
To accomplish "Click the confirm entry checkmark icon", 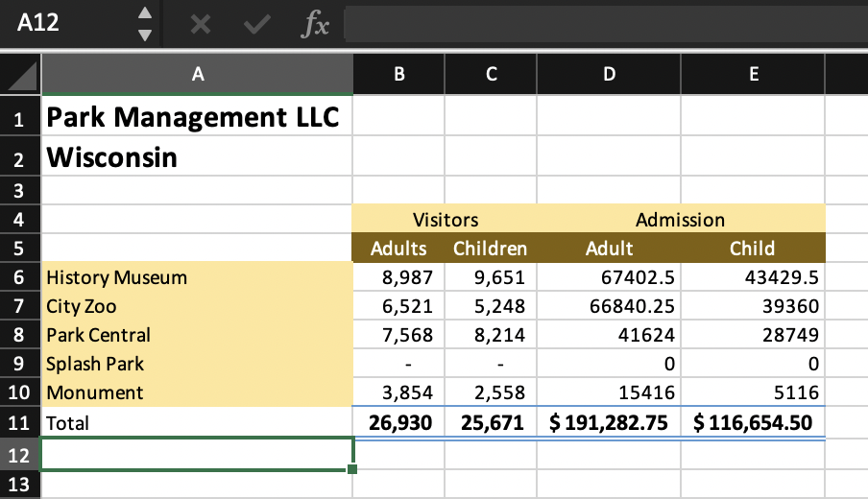I will click(257, 24).
